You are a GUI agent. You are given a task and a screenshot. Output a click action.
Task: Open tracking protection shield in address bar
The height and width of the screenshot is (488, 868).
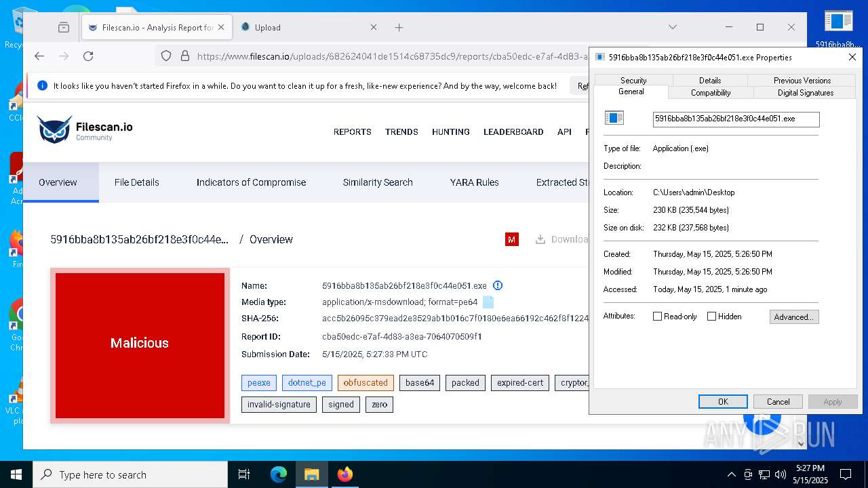pyautogui.click(x=166, y=56)
